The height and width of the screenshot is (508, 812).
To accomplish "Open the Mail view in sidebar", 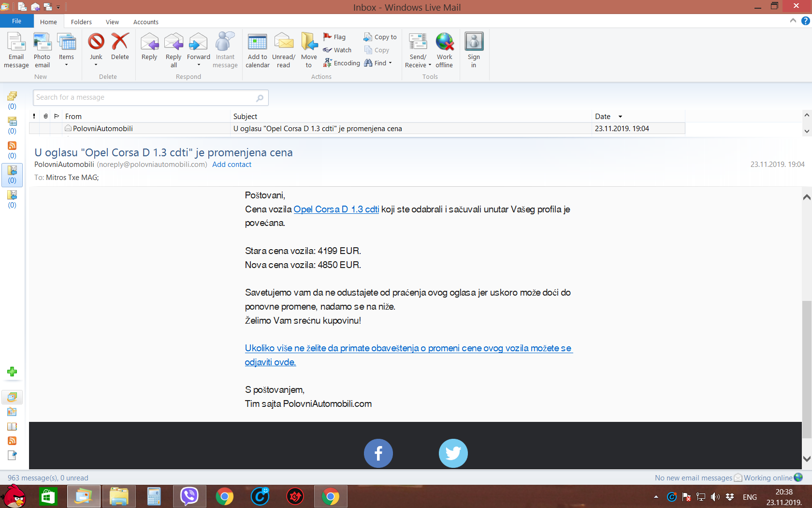I will point(12,397).
